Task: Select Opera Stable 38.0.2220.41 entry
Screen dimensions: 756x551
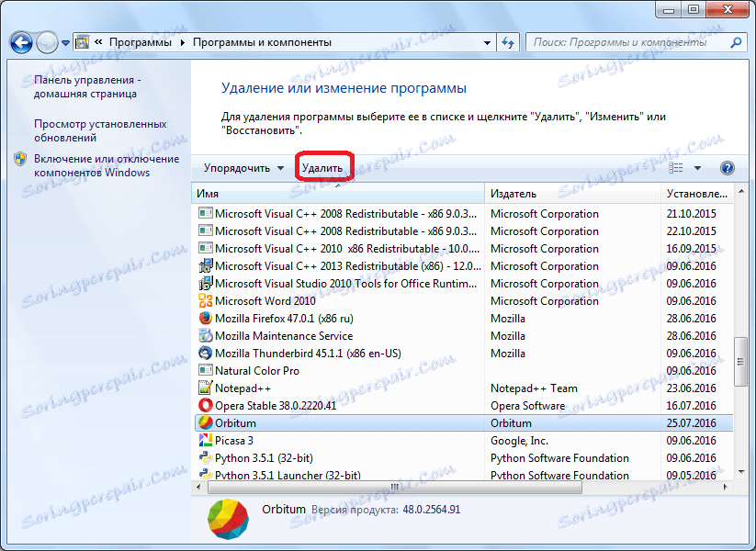Action: (464, 405)
